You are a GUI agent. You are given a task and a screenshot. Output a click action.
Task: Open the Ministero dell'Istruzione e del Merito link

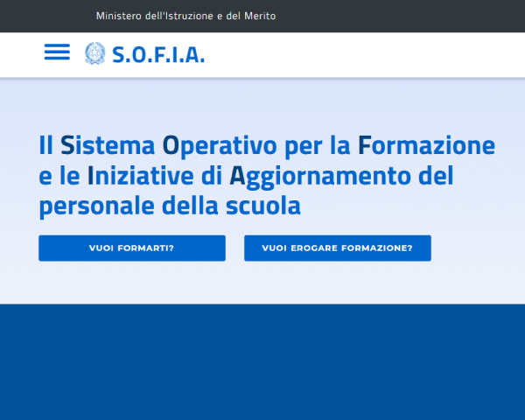(x=185, y=16)
